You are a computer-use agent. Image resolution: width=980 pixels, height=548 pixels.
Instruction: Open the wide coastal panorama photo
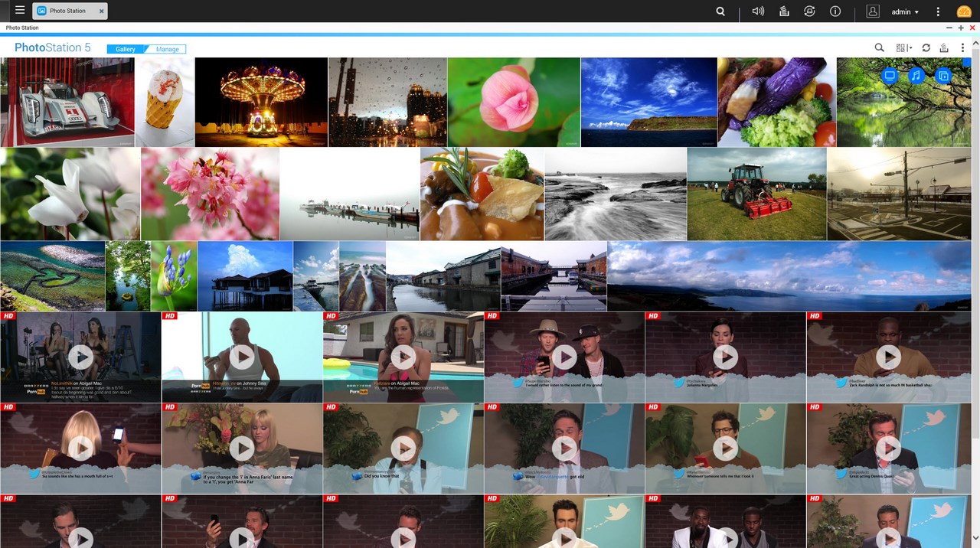pos(789,276)
